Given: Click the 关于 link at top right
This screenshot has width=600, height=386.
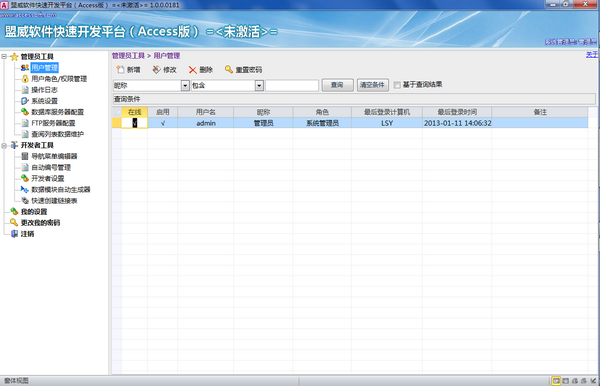Looking at the screenshot, I should (x=592, y=55).
